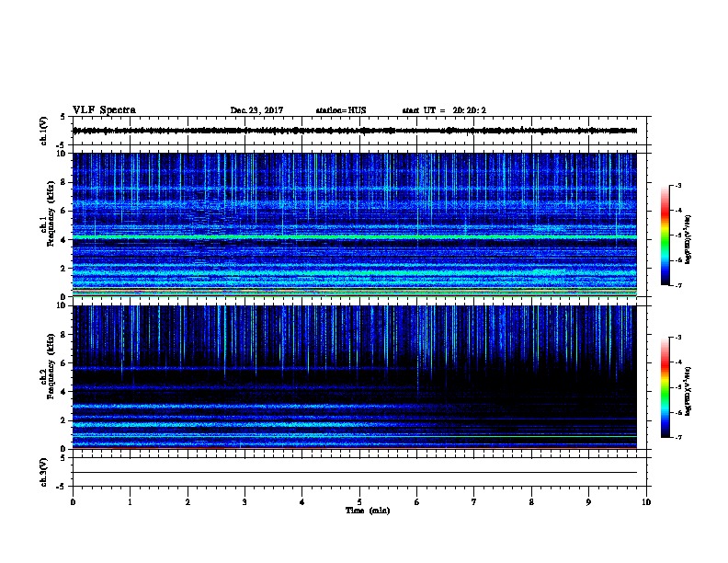Click time axis tick label '3'
The image size is (728, 563).
(245, 501)
